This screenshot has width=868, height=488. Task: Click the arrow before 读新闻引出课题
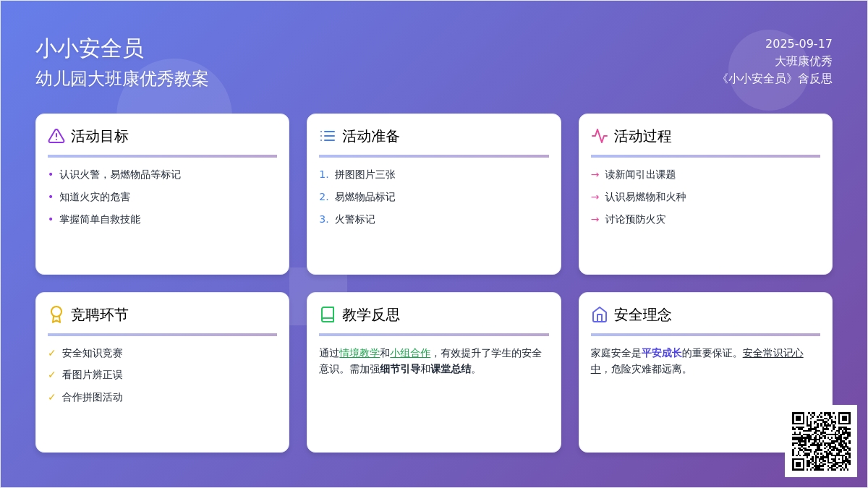point(595,174)
